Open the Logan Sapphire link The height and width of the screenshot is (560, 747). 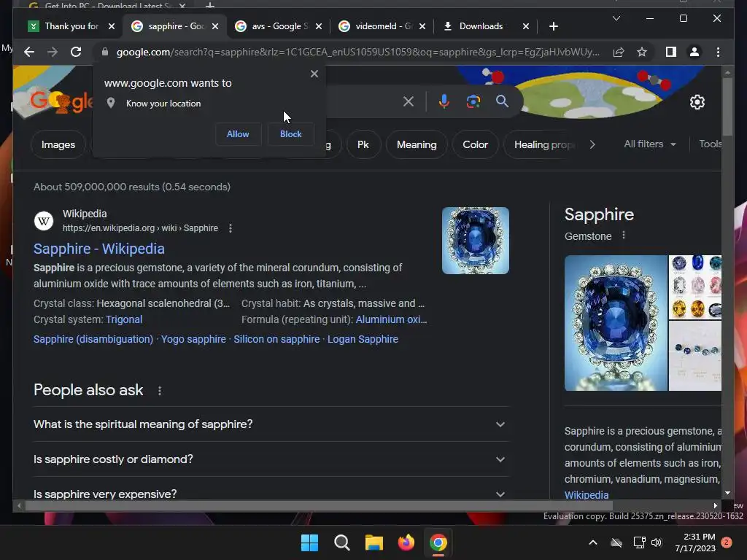pos(363,339)
